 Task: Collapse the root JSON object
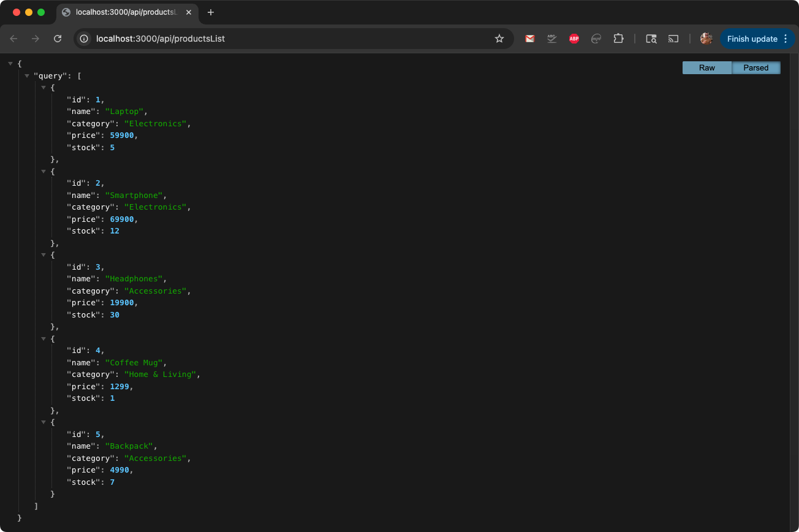10,64
